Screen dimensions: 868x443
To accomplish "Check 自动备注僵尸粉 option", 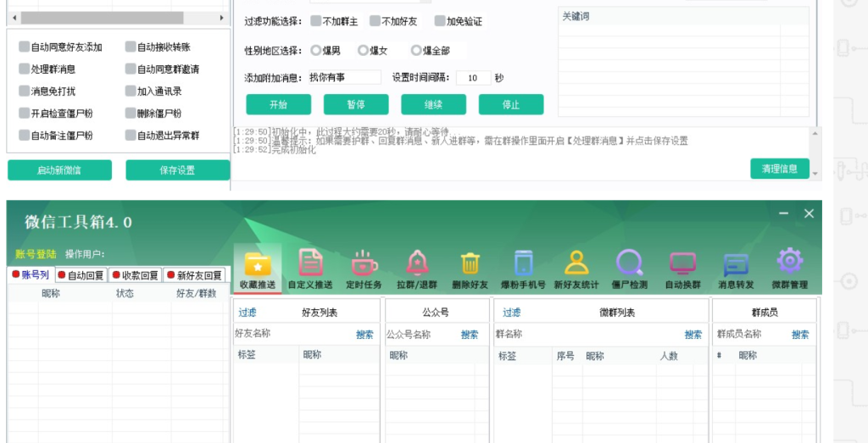I will pyautogui.click(x=24, y=135).
